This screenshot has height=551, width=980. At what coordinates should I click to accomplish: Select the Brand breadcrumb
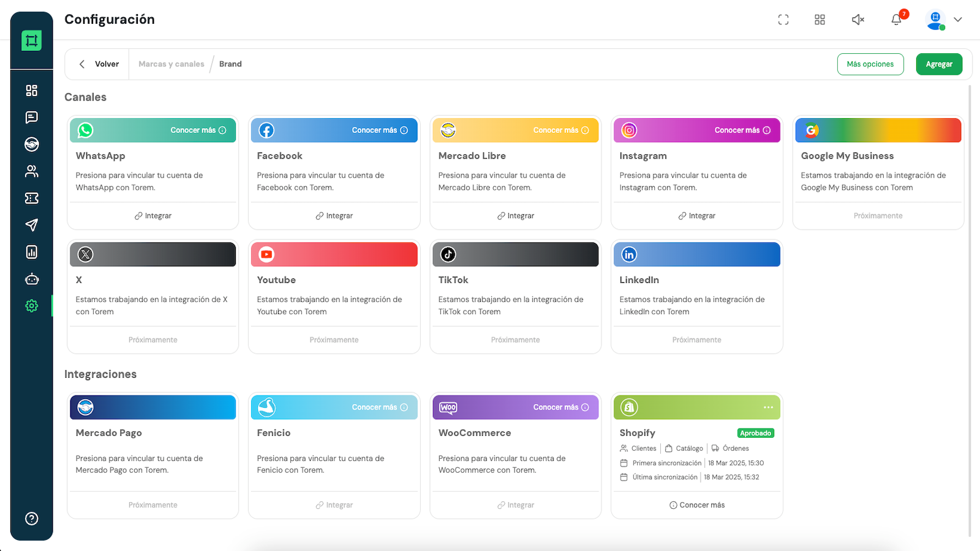pyautogui.click(x=230, y=64)
